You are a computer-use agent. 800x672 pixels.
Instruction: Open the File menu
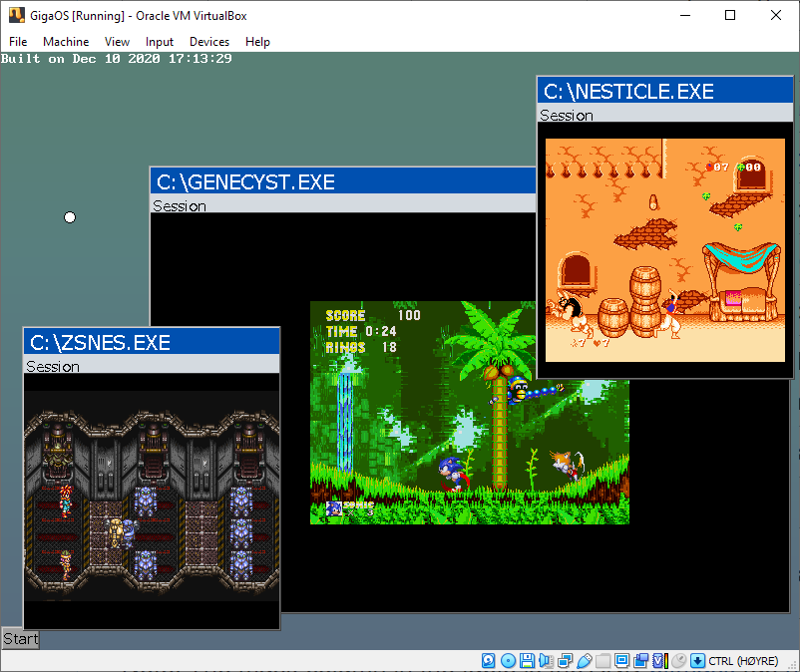(18, 41)
